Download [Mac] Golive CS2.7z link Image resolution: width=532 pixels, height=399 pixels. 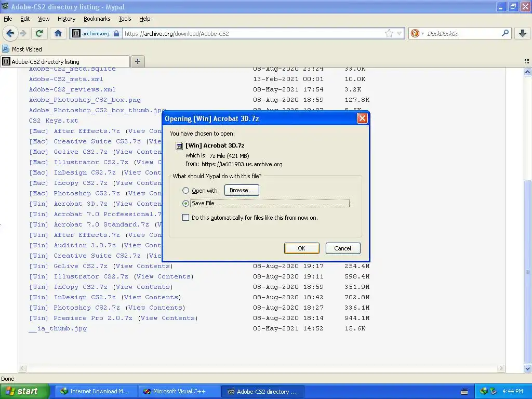tap(68, 152)
